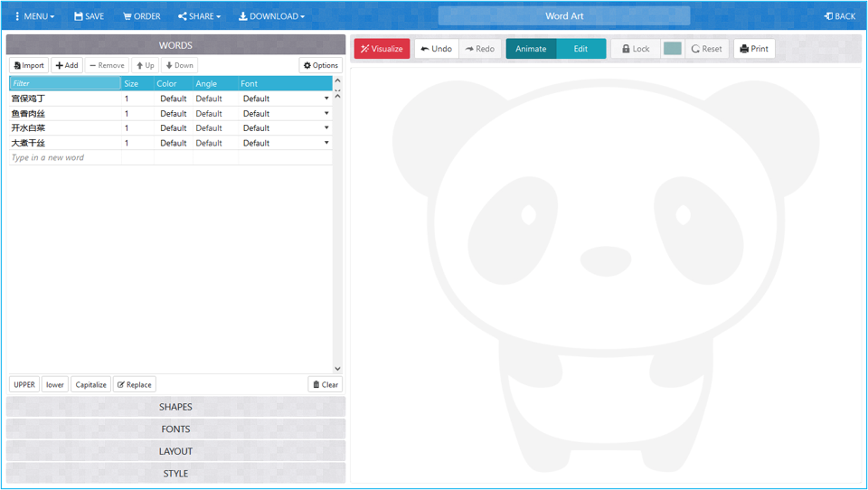Viewport: 868px width, 490px height.
Task: Add a new word row
Action: [x=67, y=65]
